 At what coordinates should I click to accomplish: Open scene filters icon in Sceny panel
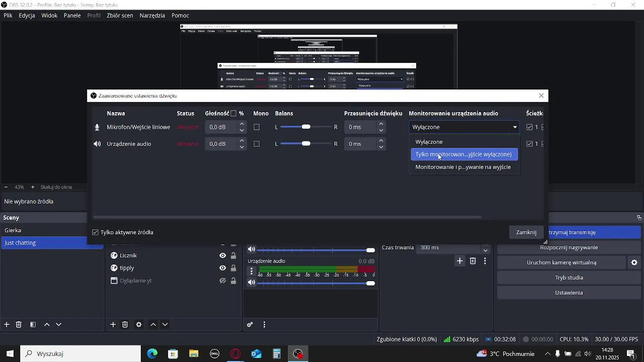pyautogui.click(x=33, y=325)
